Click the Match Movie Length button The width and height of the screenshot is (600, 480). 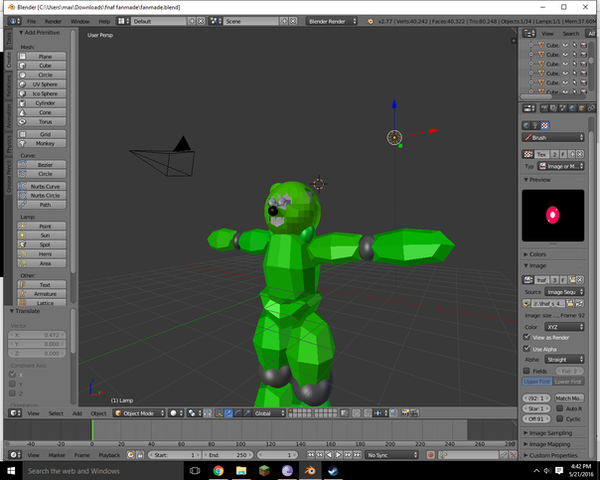pos(570,398)
